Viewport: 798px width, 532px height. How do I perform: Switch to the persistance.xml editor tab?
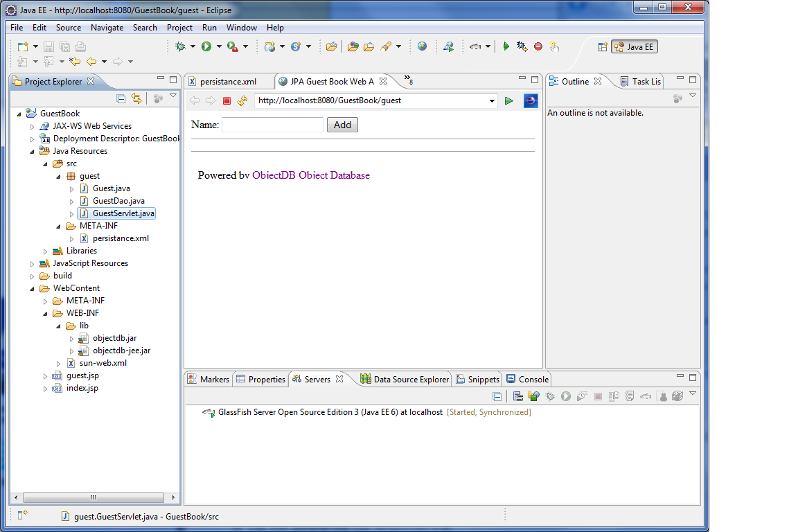click(228, 82)
